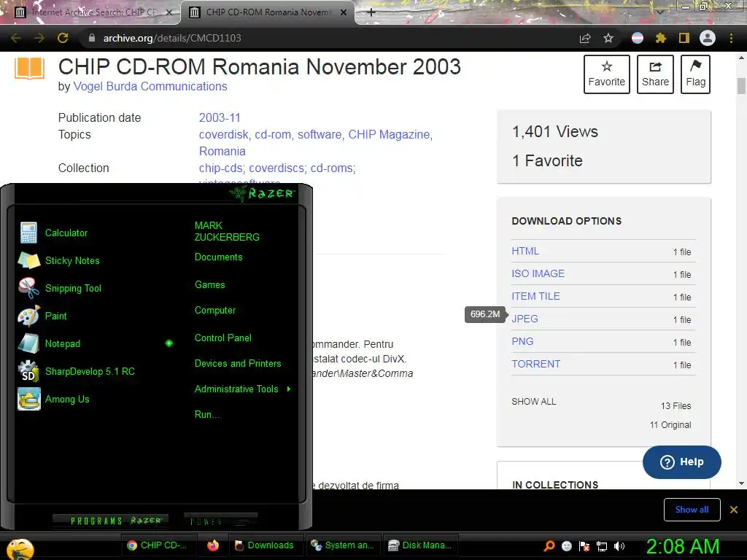The height and width of the screenshot is (560, 747).
Task: Open the browser extensions puzzle icon
Action: [x=661, y=38]
